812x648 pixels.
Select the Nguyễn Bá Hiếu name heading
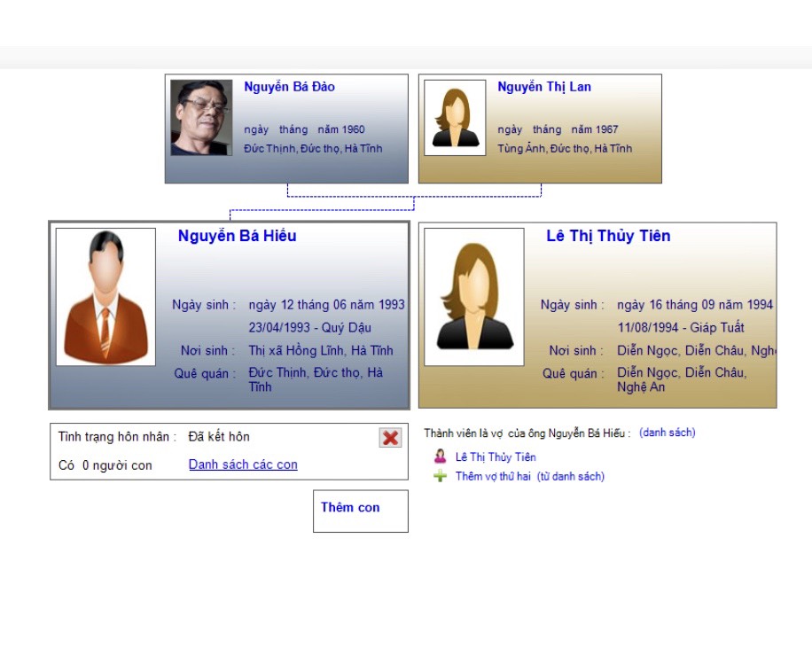[238, 236]
